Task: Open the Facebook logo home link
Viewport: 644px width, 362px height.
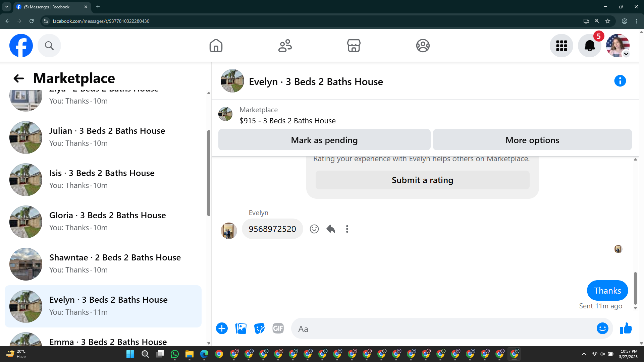Action: tap(21, 46)
